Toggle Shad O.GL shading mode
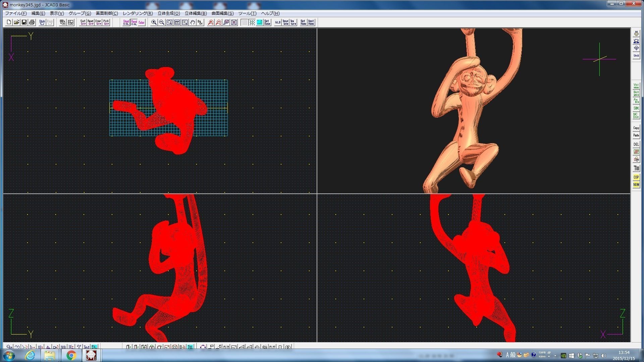 [x=126, y=22]
